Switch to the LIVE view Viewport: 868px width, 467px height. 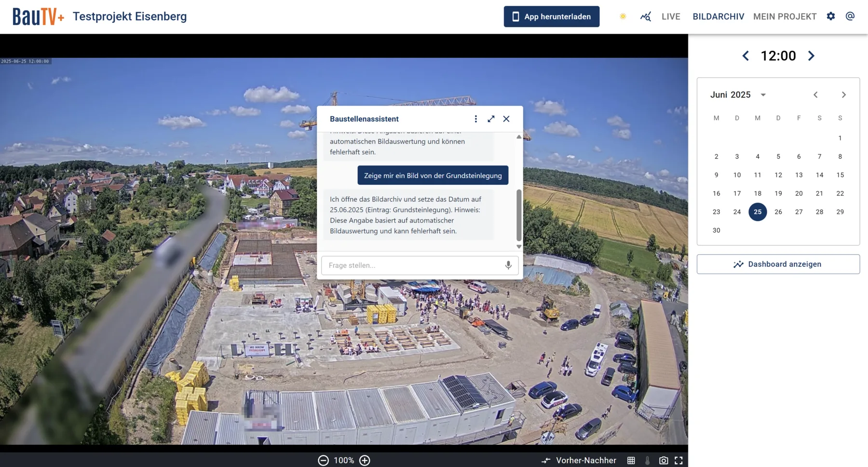click(x=671, y=16)
